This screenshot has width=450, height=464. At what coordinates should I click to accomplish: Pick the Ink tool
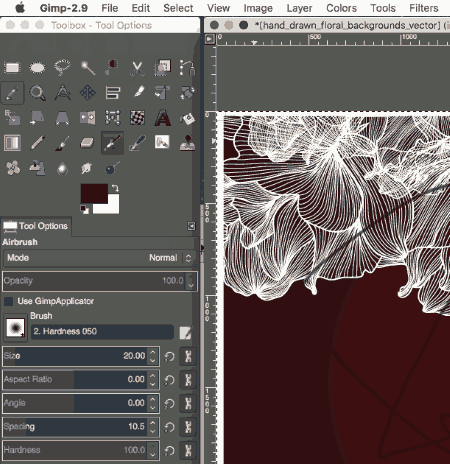click(137, 143)
